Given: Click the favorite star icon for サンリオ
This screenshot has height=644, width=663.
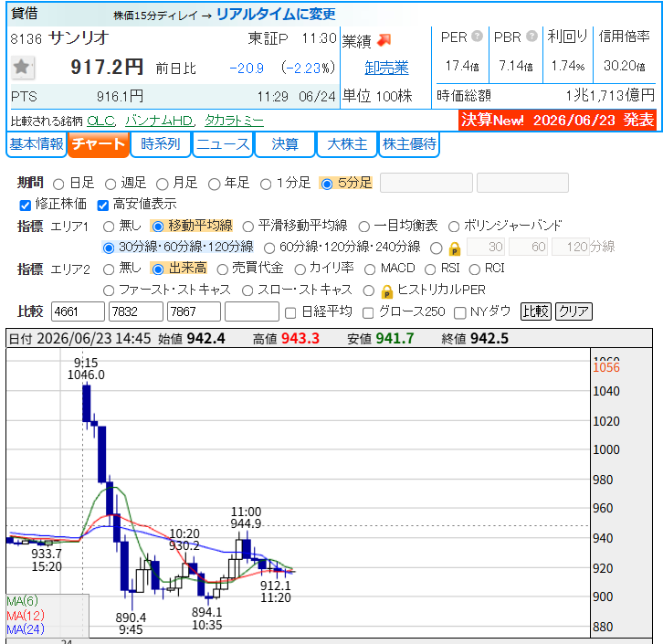Looking at the screenshot, I should tap(22, 67).
